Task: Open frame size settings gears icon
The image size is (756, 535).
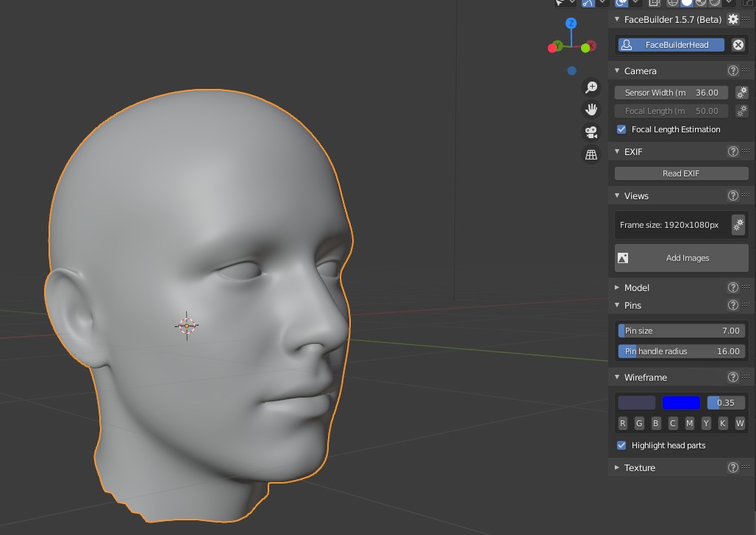Action: pos(738,225)
